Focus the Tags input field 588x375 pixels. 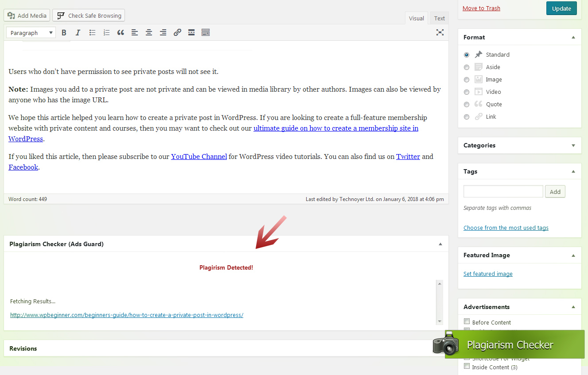(503, 191)
